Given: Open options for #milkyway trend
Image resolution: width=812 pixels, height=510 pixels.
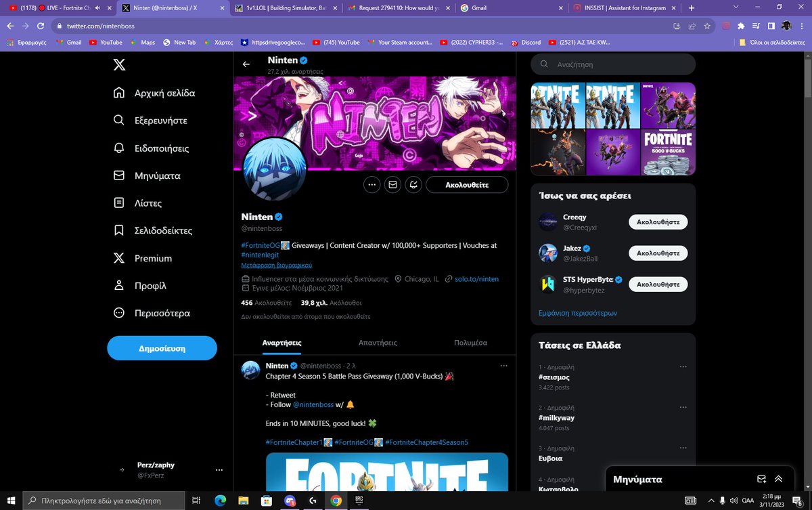Looking at the screenshot, I should pyautogui.click(x=684, y=408).
